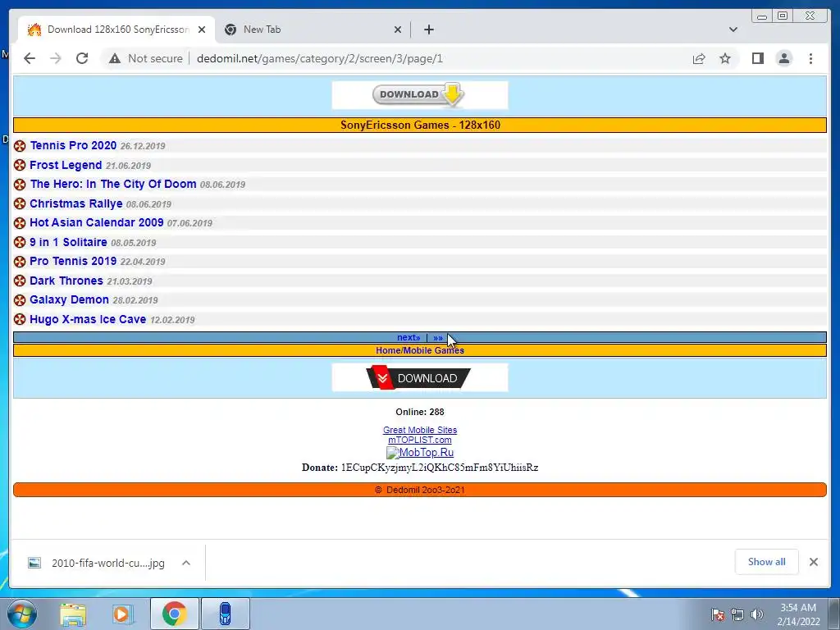Open The Hero: In The City Of Doom
Screen dimensions: 840x630
tap(113, 185)
